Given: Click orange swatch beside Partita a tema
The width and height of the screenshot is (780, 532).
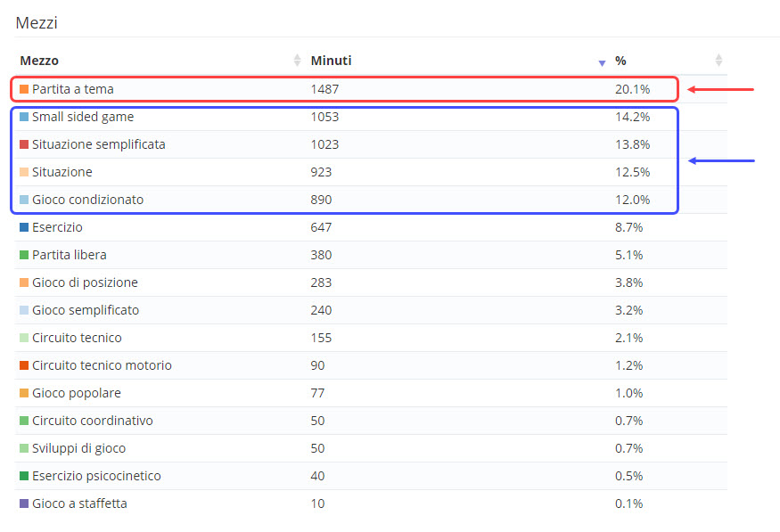Looking at the screenshot, I should (x=24, y=89).
